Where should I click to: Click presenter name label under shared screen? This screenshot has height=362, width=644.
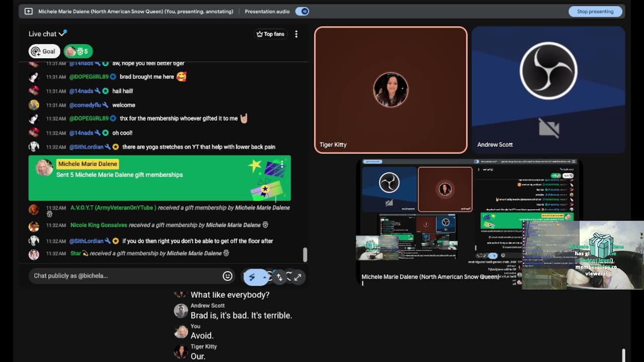click(x=430, y=277)
